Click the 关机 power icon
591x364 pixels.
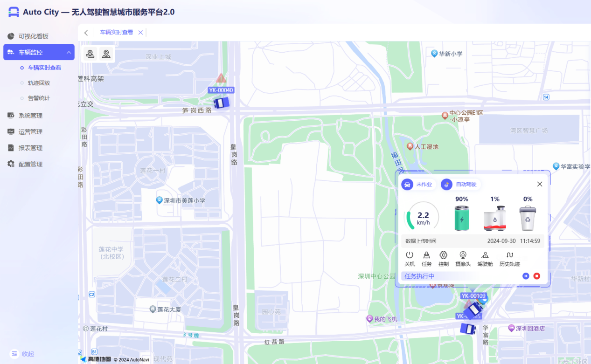click(x=409, y=255)
